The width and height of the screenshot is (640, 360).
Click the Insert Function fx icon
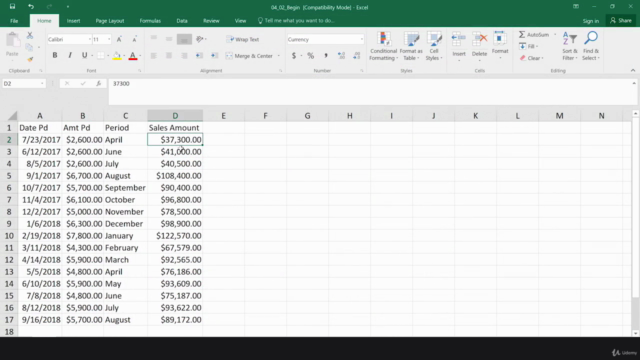tap(98, 83)
